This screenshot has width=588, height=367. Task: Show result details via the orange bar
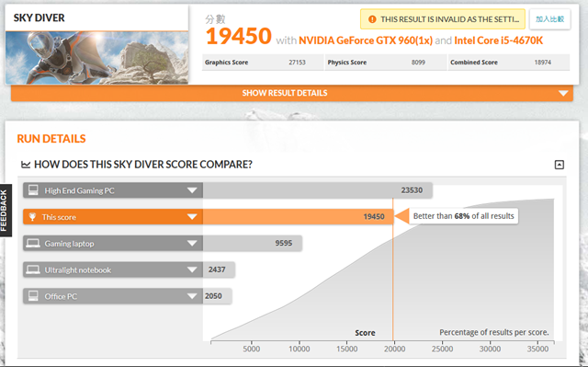pos(292,93)
